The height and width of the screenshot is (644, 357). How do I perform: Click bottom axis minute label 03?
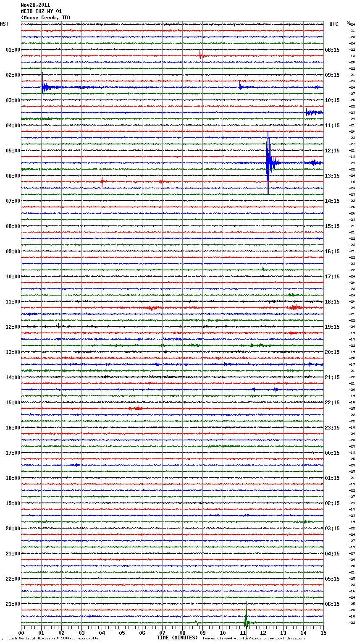[81, 633]
